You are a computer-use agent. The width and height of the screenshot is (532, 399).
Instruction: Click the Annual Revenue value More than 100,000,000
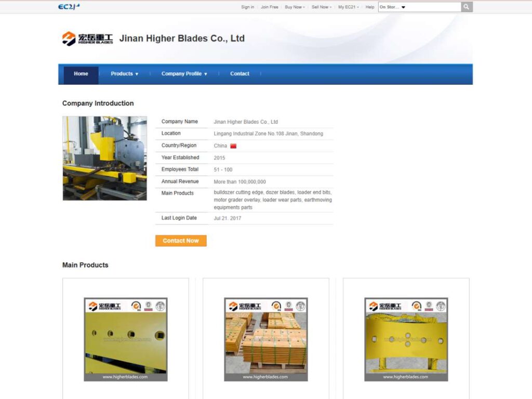coord(240,182)
